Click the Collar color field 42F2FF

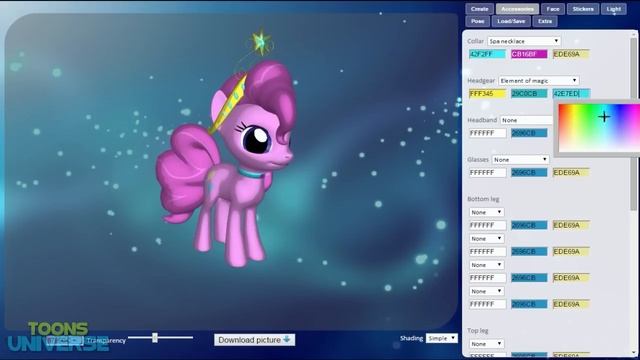(x=487, y=54)
